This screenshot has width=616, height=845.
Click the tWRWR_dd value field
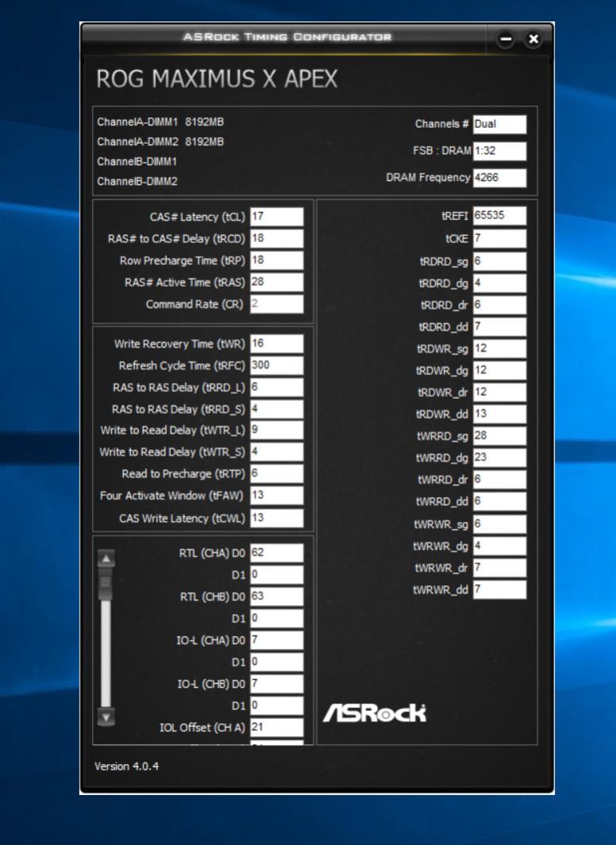pos(499,589)
